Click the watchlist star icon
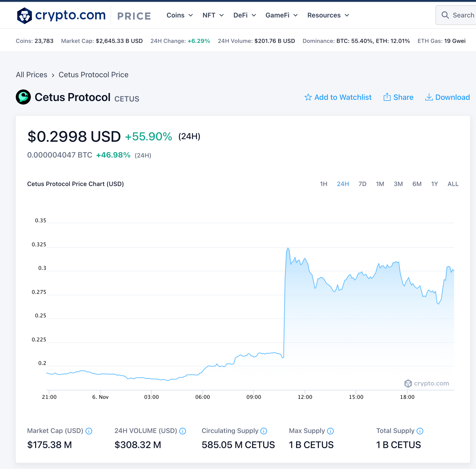476x469 pixels. (x=308, y=97)
